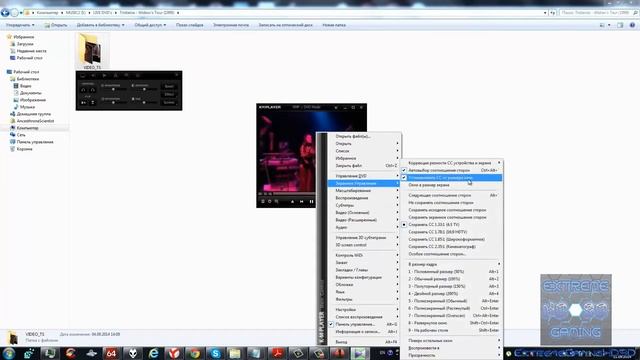Click the KMPlayer previous track button
Screen dimensions: 640x360
[302, 201]
